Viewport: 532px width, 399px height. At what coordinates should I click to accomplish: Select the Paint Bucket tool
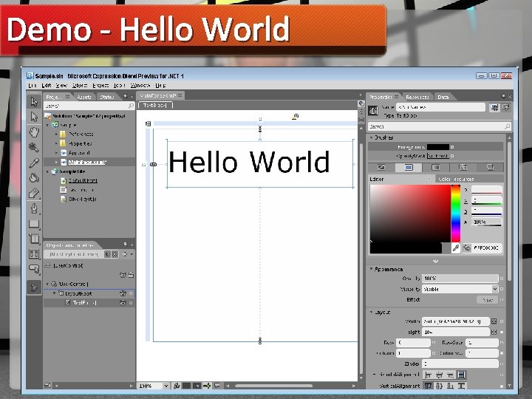(34, 178)
